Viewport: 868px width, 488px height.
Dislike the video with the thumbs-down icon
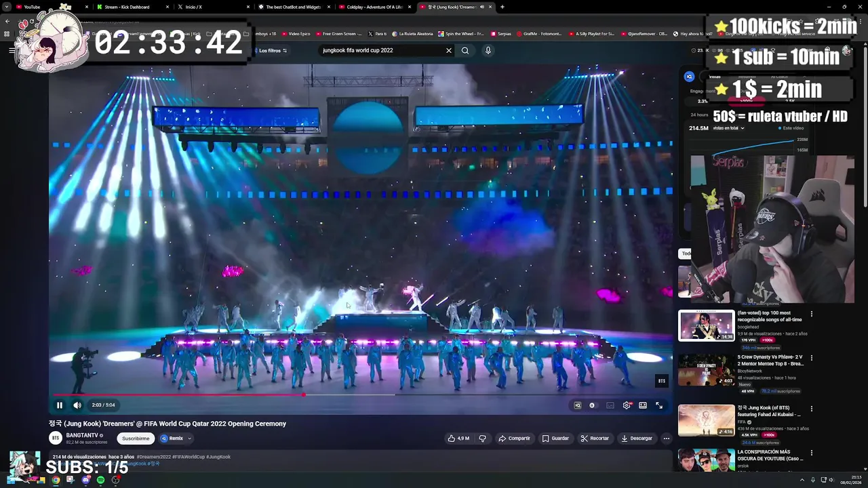[x=483, y=439]
